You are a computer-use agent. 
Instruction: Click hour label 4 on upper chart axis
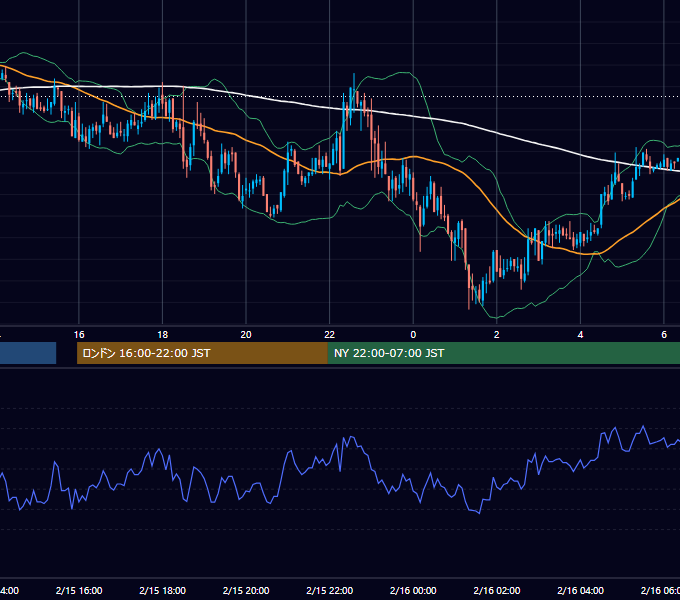tap(580, 335)
